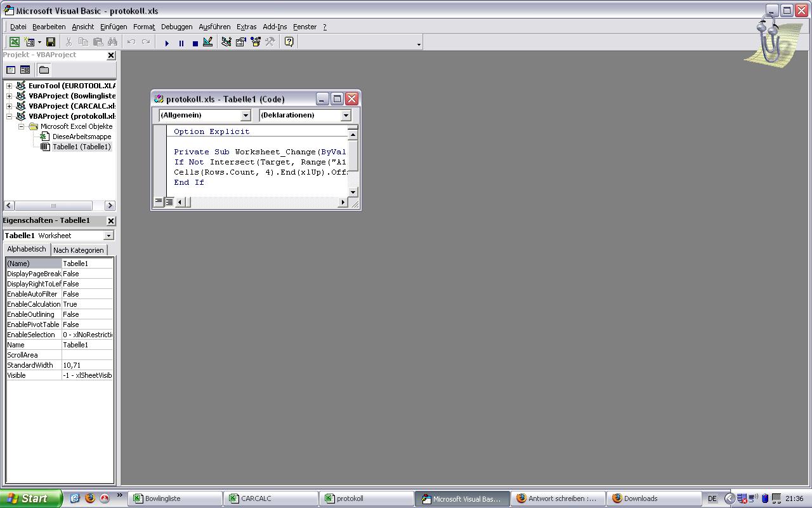Open the Fenster menu
This screenshot has height=508, width=812.
coord(304,27)
